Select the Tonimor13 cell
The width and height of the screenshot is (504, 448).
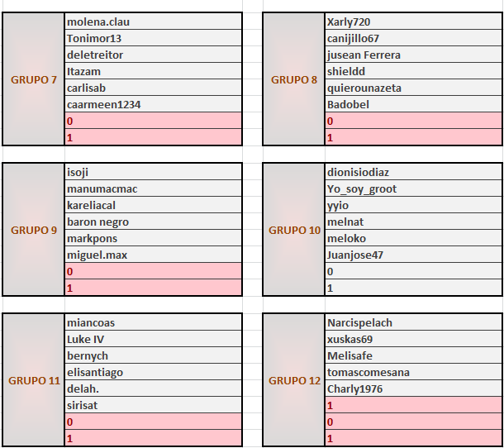click(153, 39)
